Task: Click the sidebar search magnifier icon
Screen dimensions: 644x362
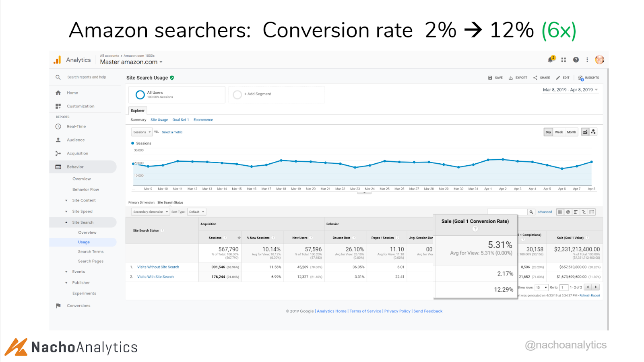Action: click(x=58, y=77)
